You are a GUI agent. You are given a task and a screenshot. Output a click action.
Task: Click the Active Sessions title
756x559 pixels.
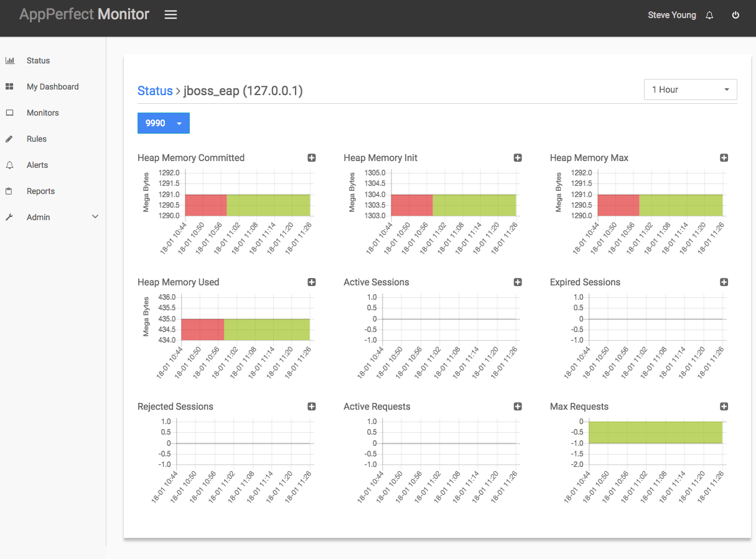pyautogui.click(x=376, y=282)
